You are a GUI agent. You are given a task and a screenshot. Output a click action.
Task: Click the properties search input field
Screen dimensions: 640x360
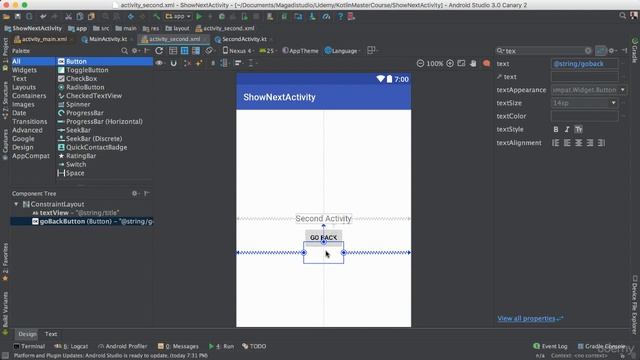[544, 51]
